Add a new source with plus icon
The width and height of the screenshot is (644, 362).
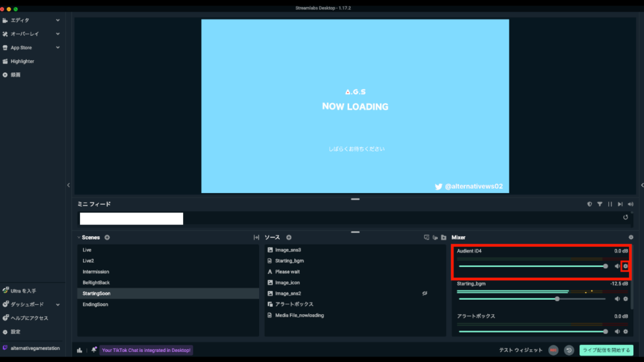pyautogui.click(x=289, y=238)
